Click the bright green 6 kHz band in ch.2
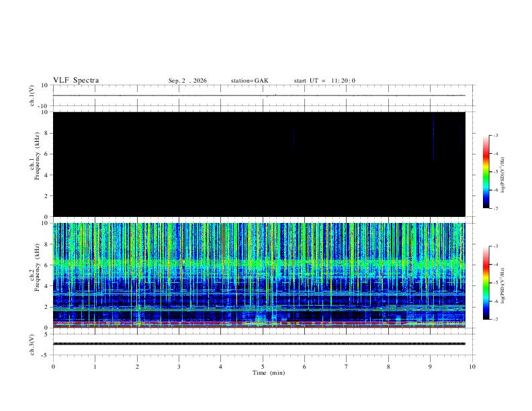The width and height of the screenshot is (532, 411). (259, 263)
